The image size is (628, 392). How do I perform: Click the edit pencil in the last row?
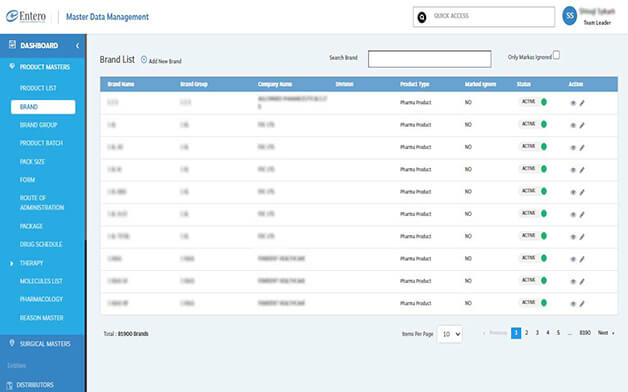(x=582, y=304)
